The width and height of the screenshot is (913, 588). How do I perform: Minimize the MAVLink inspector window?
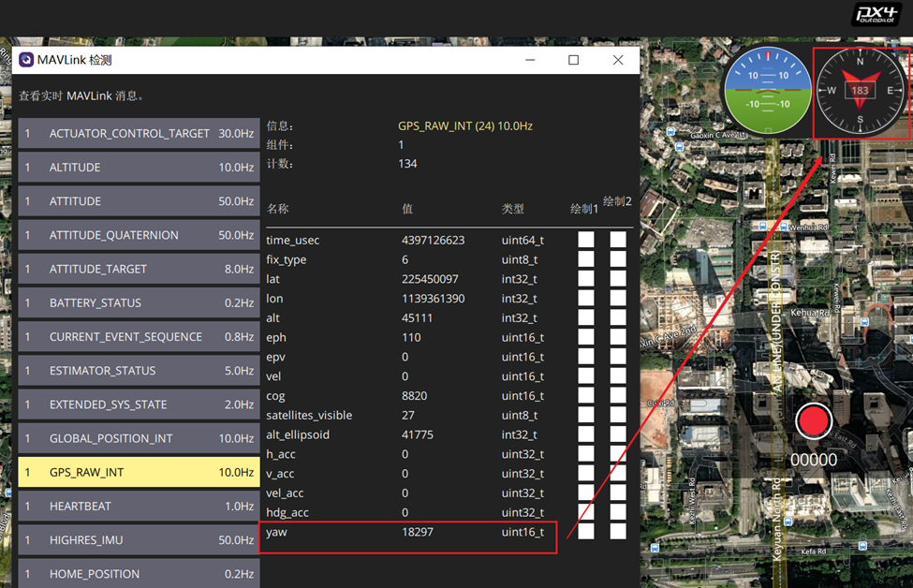(x=529, y=60)
